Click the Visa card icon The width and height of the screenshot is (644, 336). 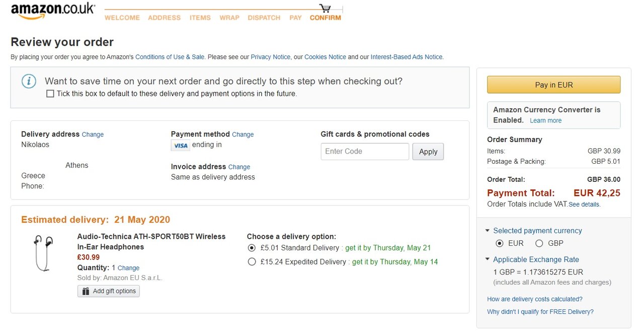pos(180,146)
